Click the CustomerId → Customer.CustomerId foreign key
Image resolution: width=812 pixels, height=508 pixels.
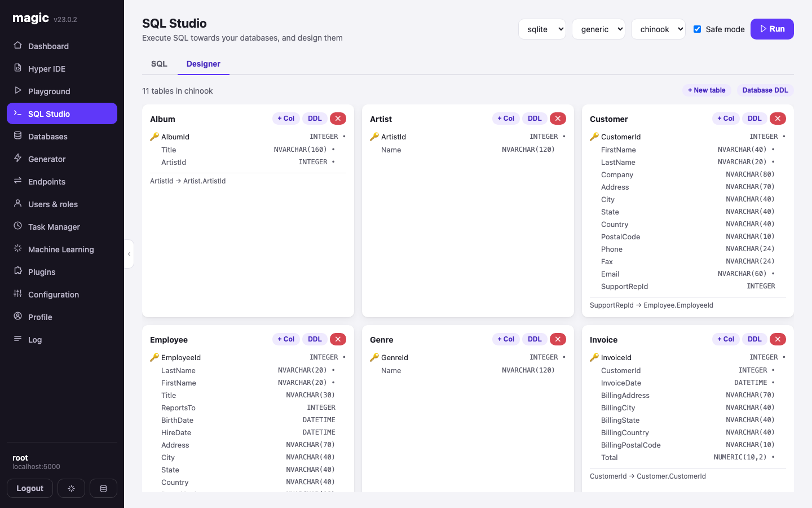click(648, 476)
